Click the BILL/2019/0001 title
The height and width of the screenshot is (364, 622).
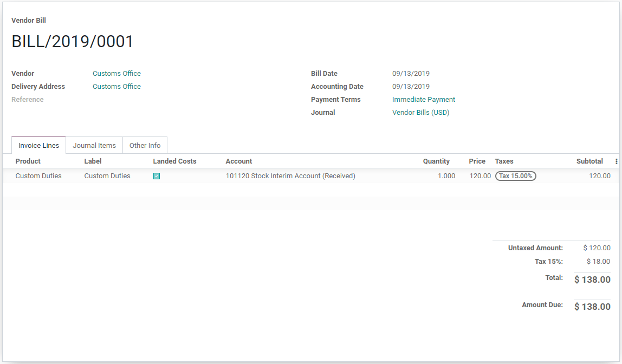click(73, 41)
